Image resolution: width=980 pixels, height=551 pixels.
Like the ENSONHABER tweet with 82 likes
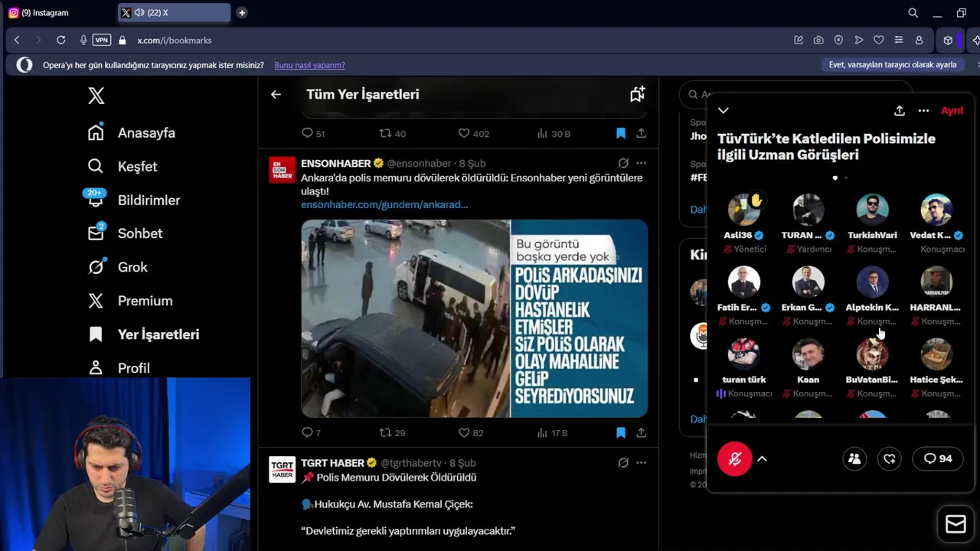(x=470, y=432)
